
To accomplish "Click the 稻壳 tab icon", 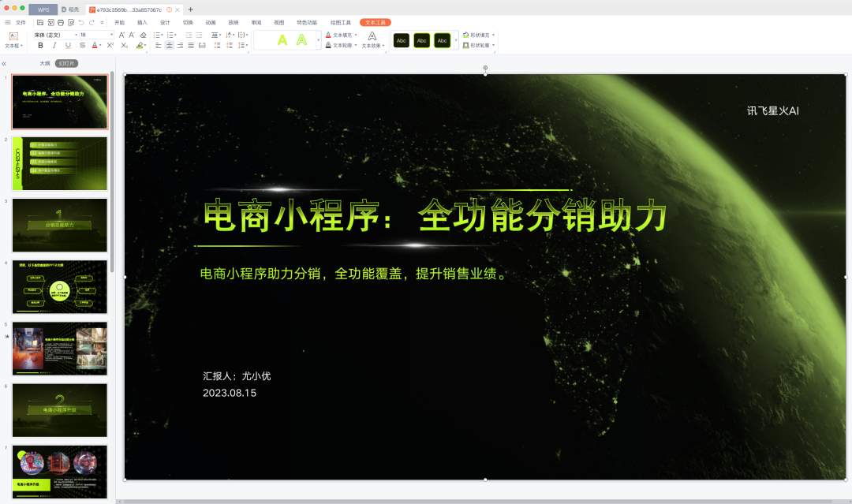I will [64, 9].
